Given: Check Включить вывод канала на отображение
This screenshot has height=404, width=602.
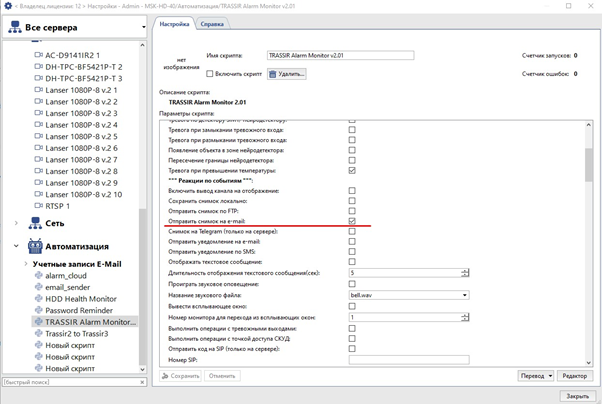Looking at the screenshot, I should [x=352, y=190].
